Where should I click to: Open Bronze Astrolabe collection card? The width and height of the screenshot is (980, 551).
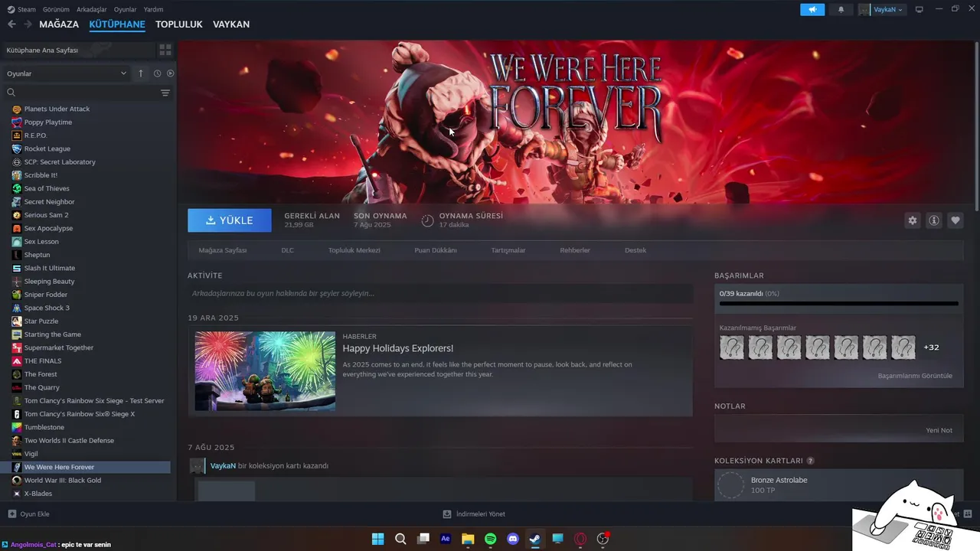pyautogui.click(x=839, y=484)
